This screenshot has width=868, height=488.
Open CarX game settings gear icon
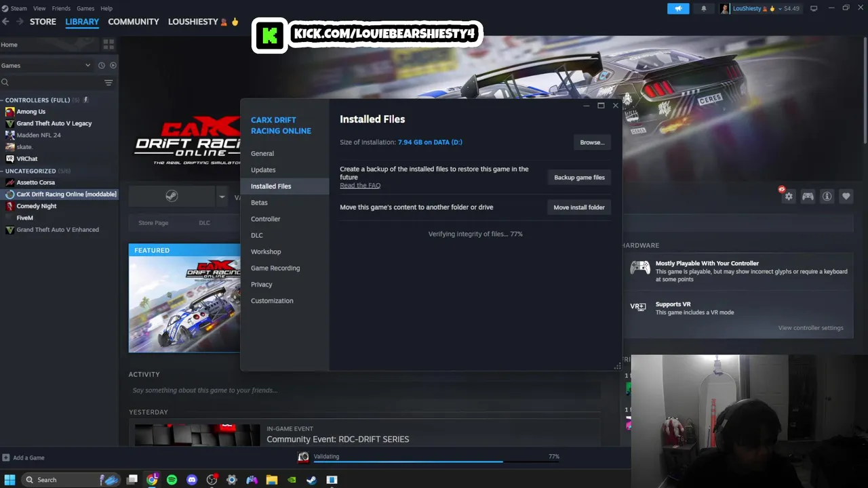click(789, 197)
